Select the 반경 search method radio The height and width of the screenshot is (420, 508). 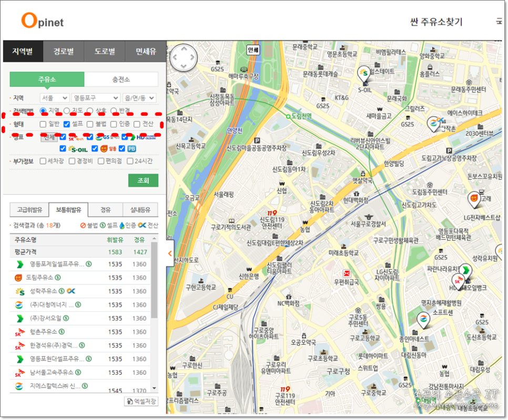click(114, 111)
